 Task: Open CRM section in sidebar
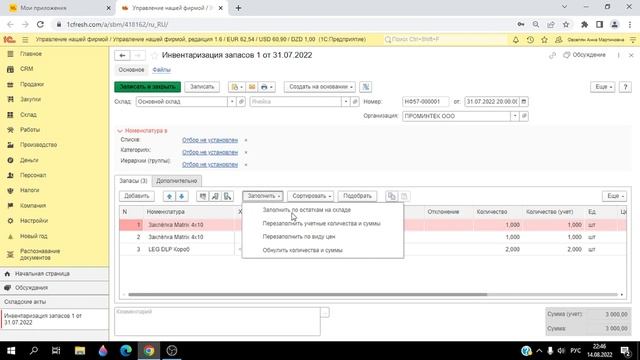click(x=27, y=69)
